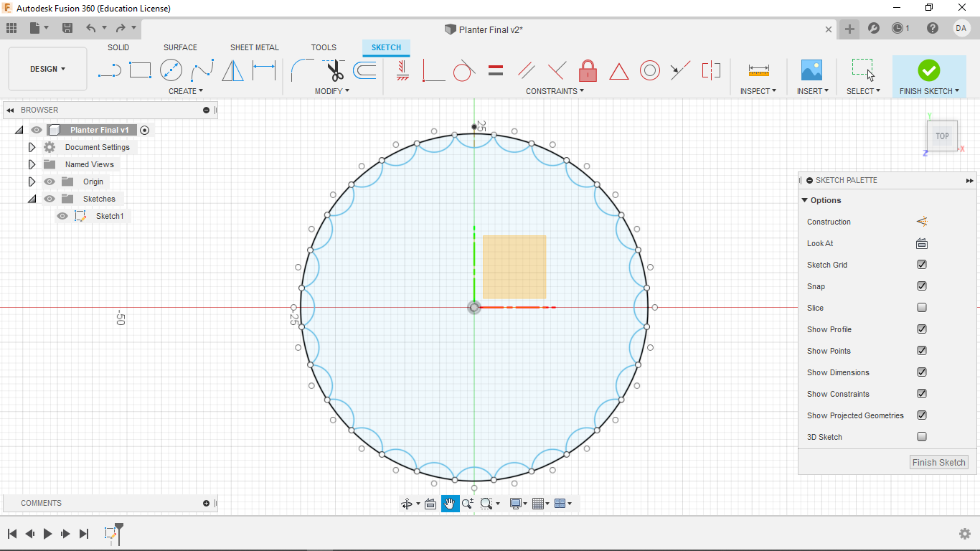Screen dimensions: 980x551
Task: Select the Sketch Dimension tool
Action: 264,70
